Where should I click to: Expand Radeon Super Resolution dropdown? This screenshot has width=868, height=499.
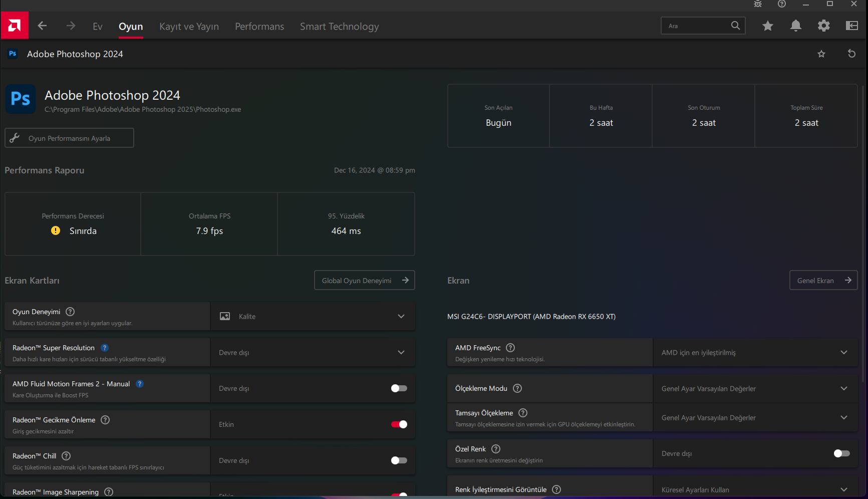pyautogui.click(x=313, y=352)
